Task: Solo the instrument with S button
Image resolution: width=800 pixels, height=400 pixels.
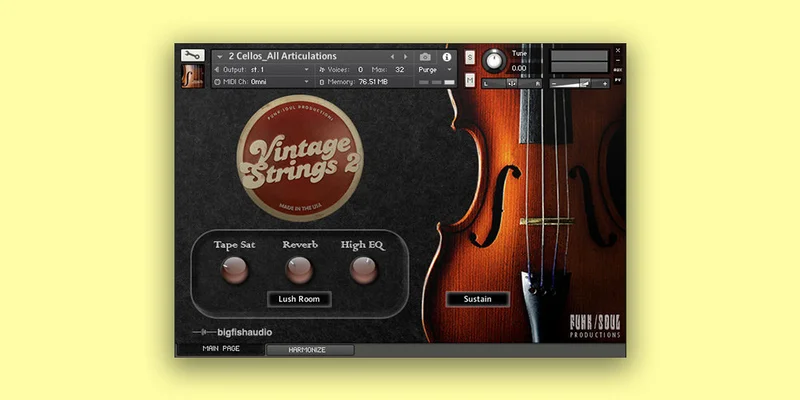Action: [x=470, y=57]
